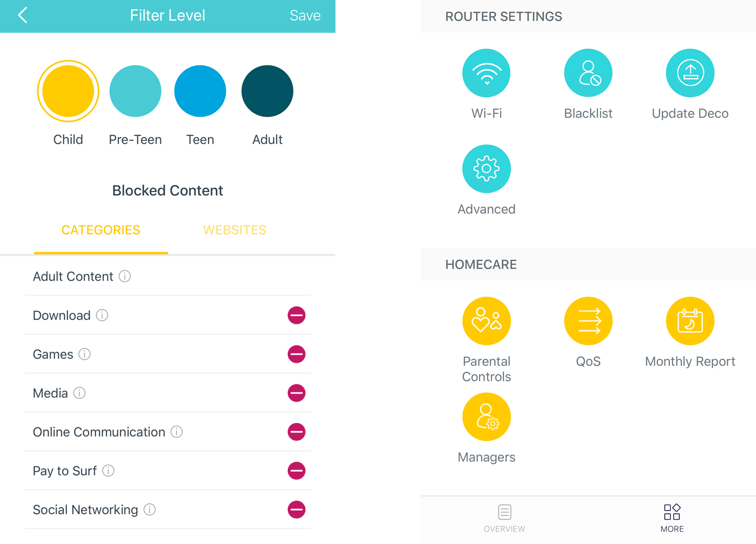Switch to the Websites tab
The width and height of the screenshot is (756, 544).
coord(234,230)
